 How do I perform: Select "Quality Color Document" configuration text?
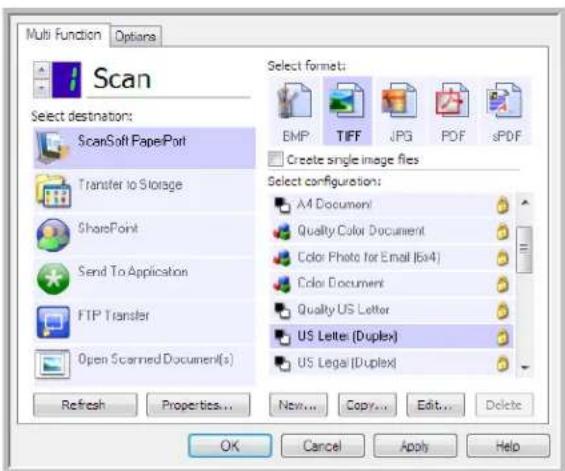(x=361, y=231)
